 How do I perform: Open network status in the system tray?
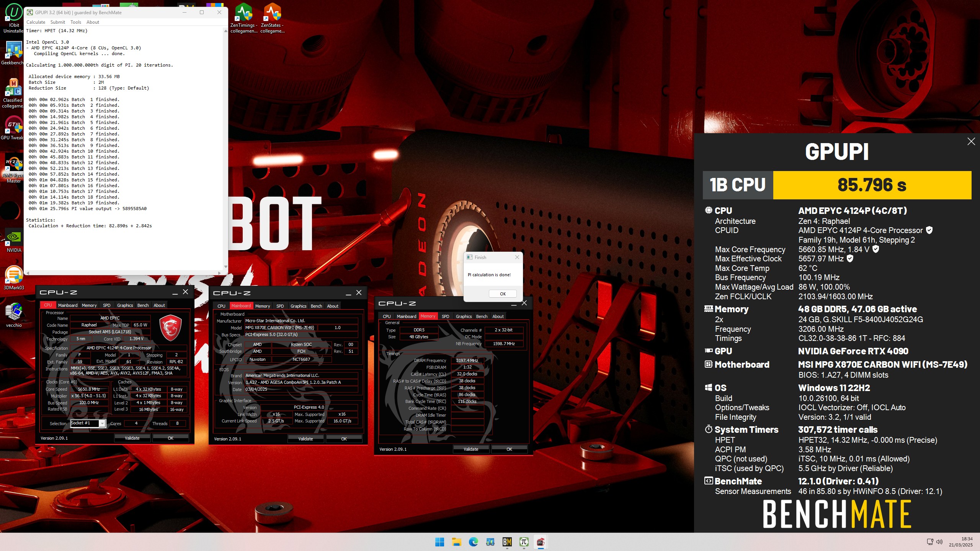pos(930,541)
